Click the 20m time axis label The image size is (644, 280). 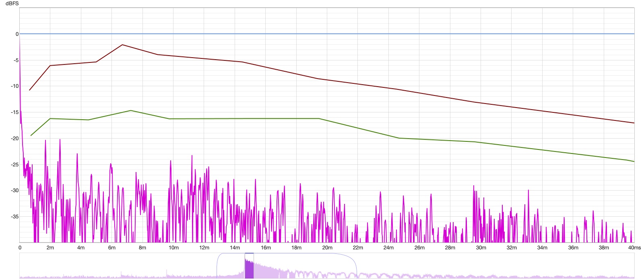(327, 247)
